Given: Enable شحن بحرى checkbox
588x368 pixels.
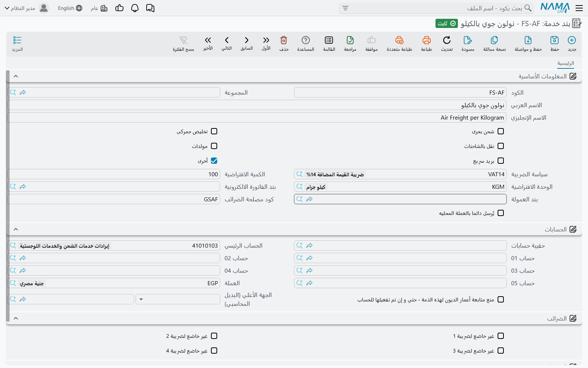Looking at the screenshot, I should pyautogui.click(x=501, y=131).
